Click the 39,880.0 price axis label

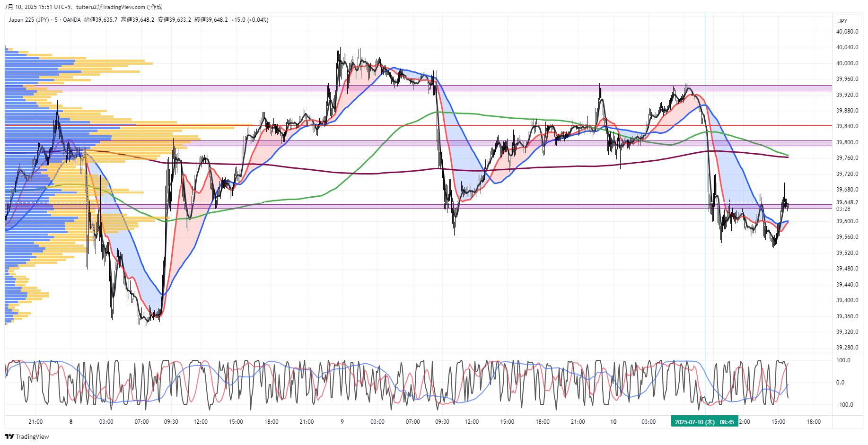847,111
